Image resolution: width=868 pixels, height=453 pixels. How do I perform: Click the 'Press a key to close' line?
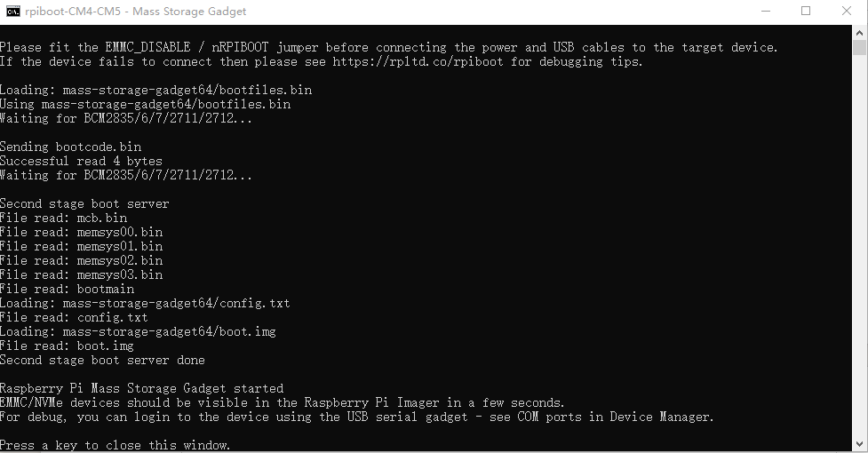click(115, 445)
